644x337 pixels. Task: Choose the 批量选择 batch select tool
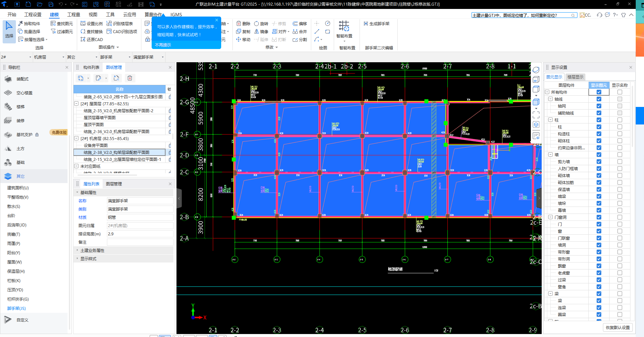pyautogui.click(x=29, y=31)
